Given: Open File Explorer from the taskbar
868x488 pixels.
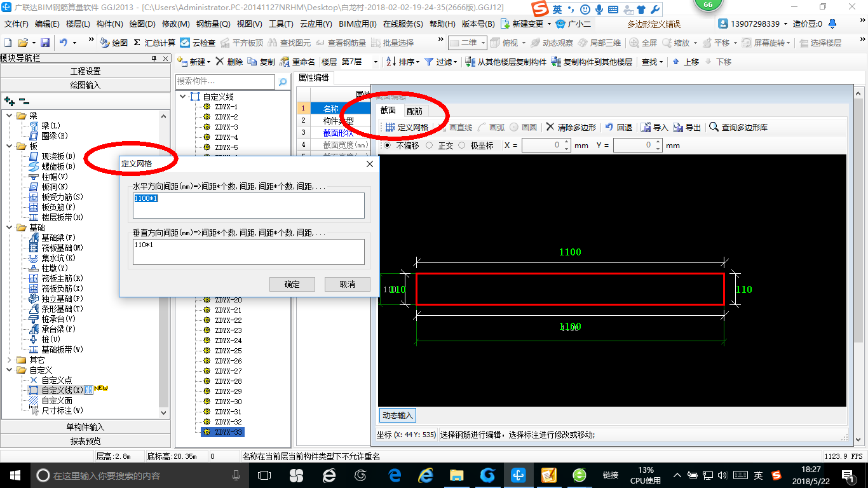Looking at the screenshot, I should tap(456, 475).
